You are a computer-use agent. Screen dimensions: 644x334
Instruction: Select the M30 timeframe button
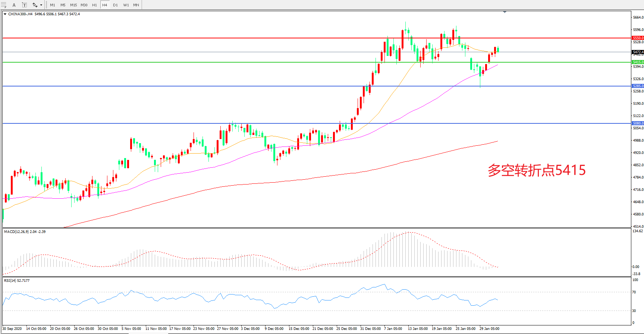84,5
